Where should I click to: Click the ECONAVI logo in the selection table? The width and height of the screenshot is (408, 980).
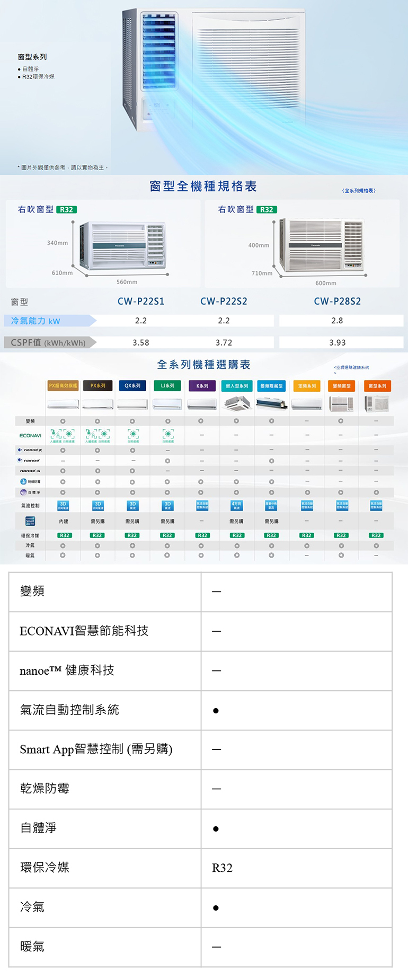point(30,435)
